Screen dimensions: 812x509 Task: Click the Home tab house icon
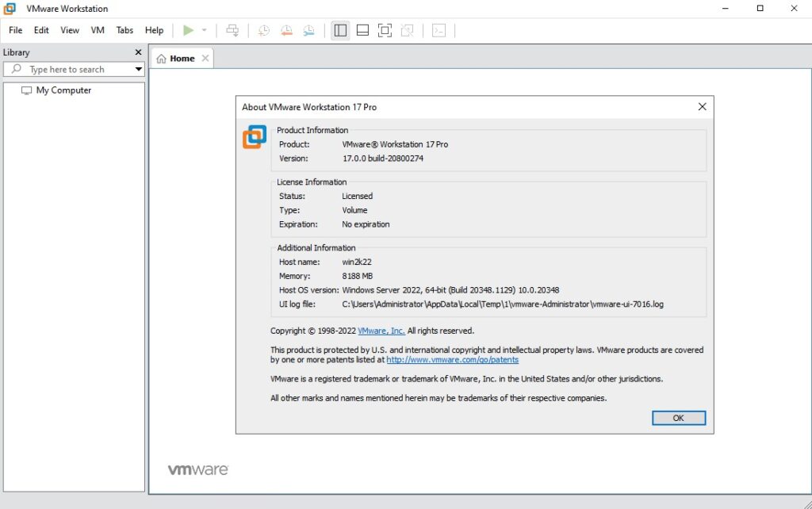click(x=162, y=59)
